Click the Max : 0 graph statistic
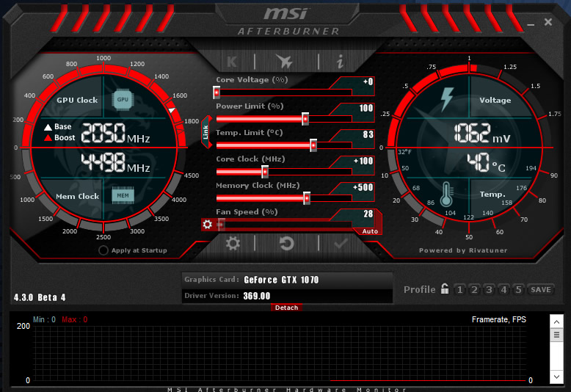The height and width of the screenshot is (392, 571). tap(75, 319)
